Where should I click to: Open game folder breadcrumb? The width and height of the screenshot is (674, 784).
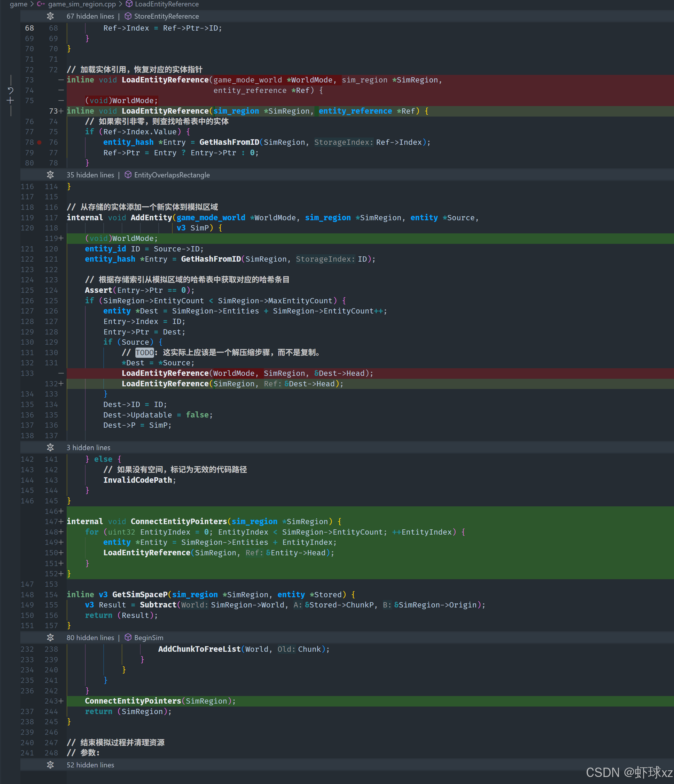click(x=18, y=4)
